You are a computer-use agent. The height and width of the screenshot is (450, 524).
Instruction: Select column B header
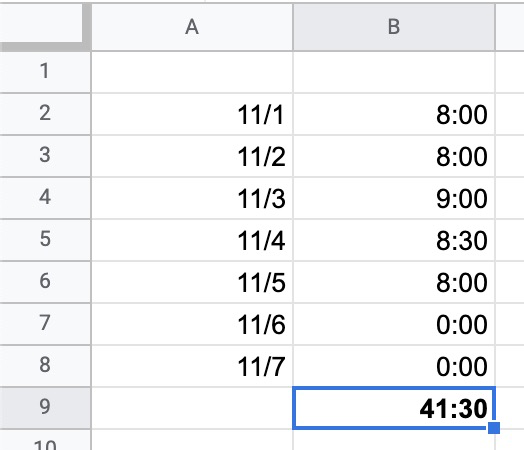394,27
